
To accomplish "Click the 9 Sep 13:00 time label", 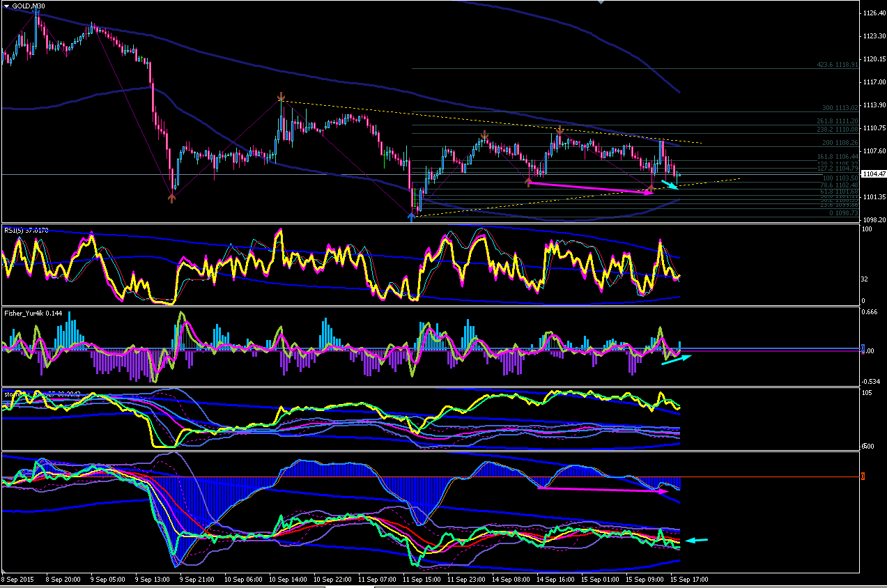I will click(x=152, y=579).
